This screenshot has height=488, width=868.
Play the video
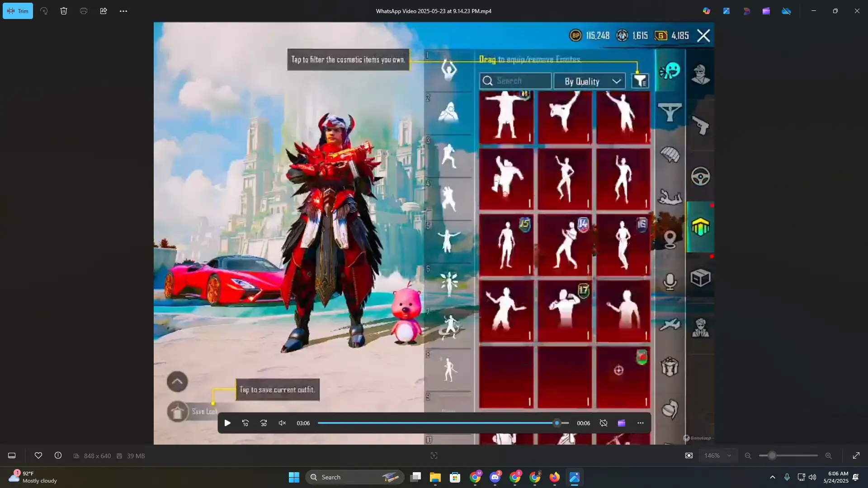coord(227,423)
